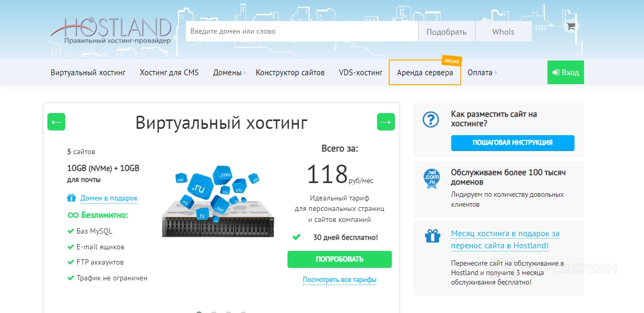
Task: Click the 5 сайтов text
Action: click(x=81, y=152)
